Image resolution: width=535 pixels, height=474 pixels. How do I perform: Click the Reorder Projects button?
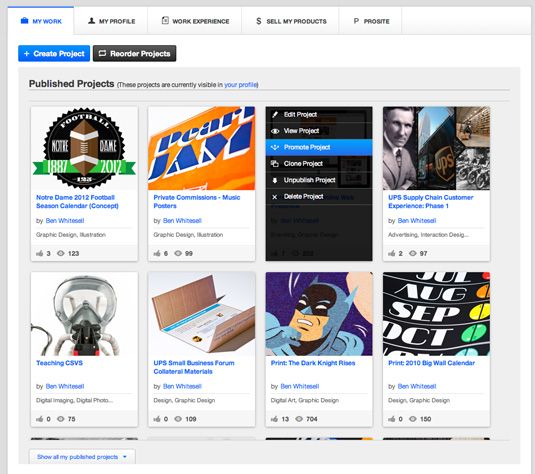click(x=134, y=54)
